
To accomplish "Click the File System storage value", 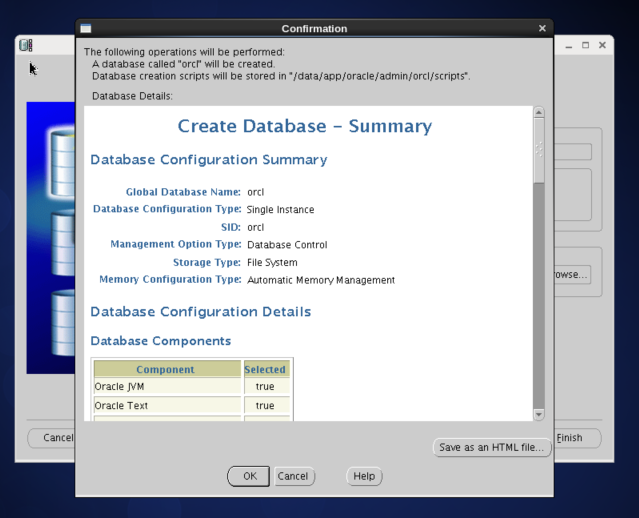I will click(272, 262).
